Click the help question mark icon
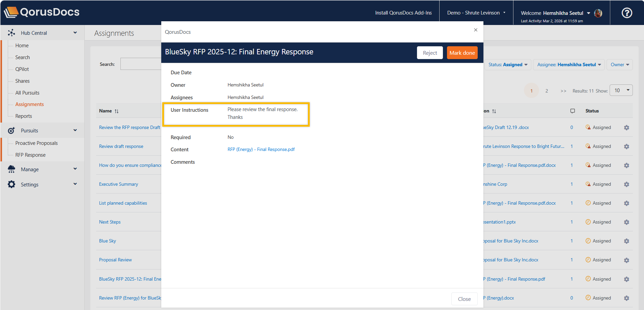The height and width of the screenshot is (310, 644). pos(626,13)
